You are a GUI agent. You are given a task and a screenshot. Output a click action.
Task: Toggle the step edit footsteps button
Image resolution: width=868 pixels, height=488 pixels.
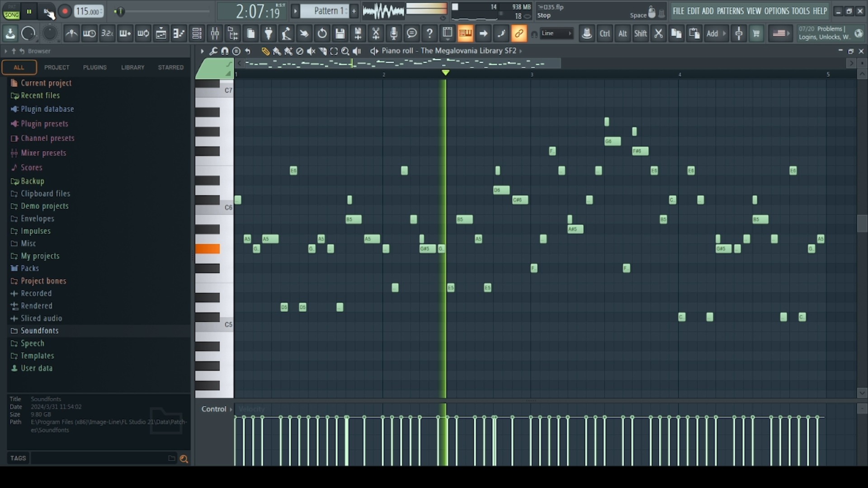(x=501, y=33)
